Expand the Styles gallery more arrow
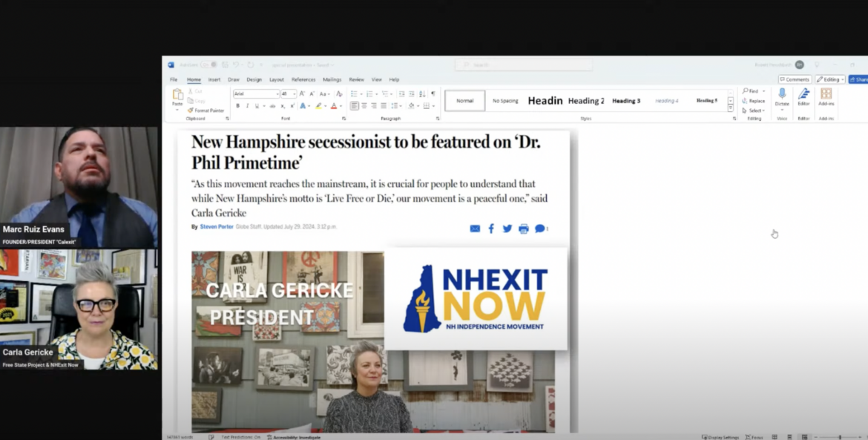868x440 pixels. click(x=730, y=108)
